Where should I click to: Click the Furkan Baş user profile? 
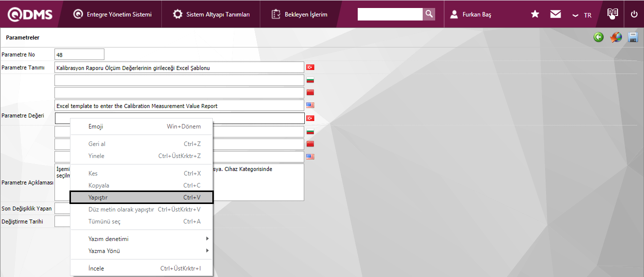click(x=471, y=14)
